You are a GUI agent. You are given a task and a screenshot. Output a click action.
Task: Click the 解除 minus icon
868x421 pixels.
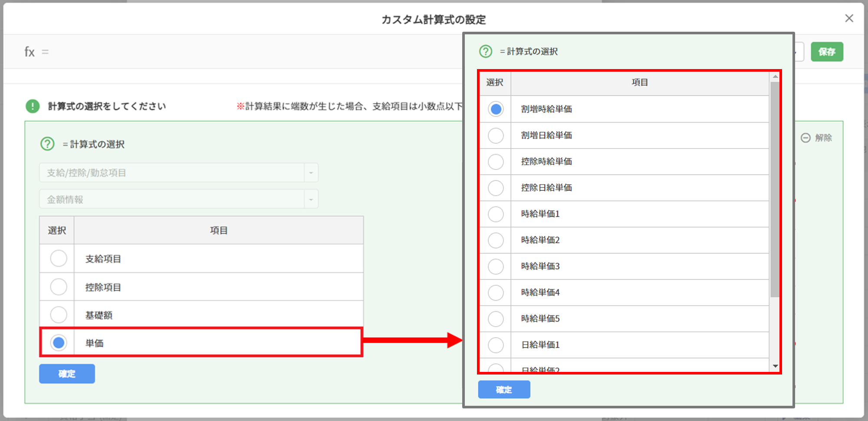806,138
